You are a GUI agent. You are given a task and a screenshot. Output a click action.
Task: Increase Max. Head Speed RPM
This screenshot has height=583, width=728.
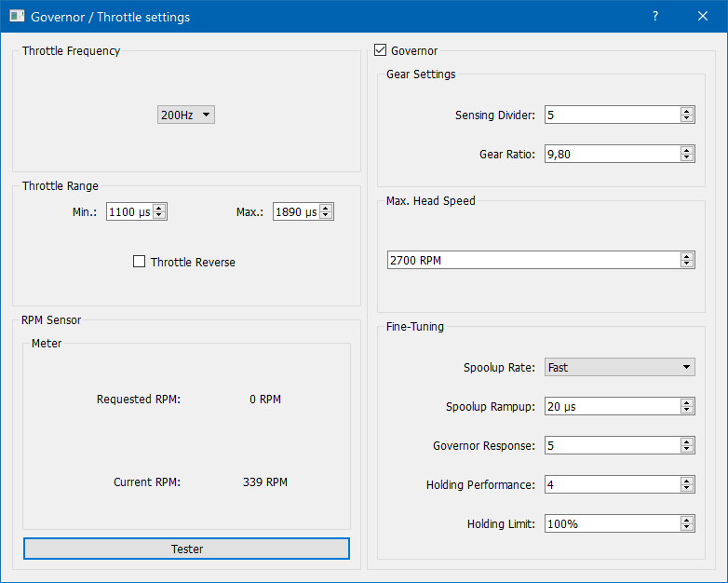[x=687, y=256]
